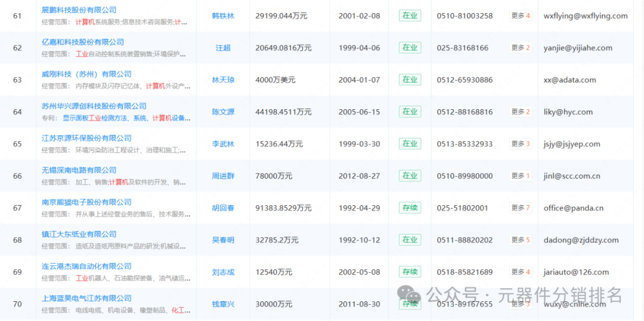Select email office@panda.cn
Viewport: 644px width, 321px height.
[x=574, y=208]
